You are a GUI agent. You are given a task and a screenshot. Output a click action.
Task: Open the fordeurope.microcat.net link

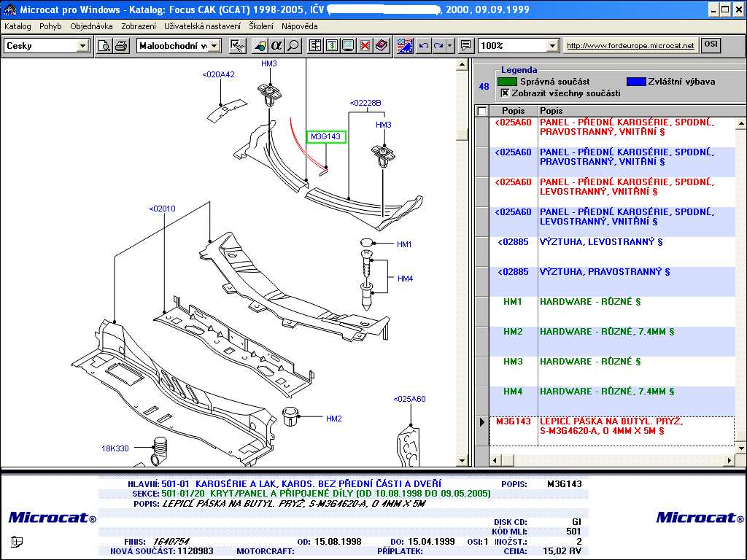tap(630, 46)
